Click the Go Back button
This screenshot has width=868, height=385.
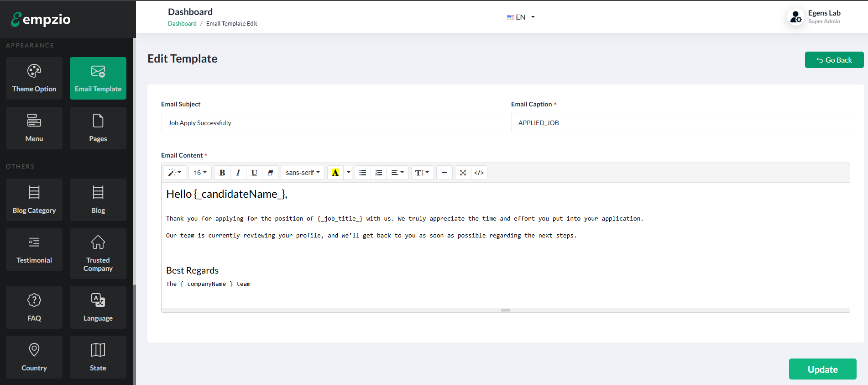pyautogui.click(x=834, y=60)
